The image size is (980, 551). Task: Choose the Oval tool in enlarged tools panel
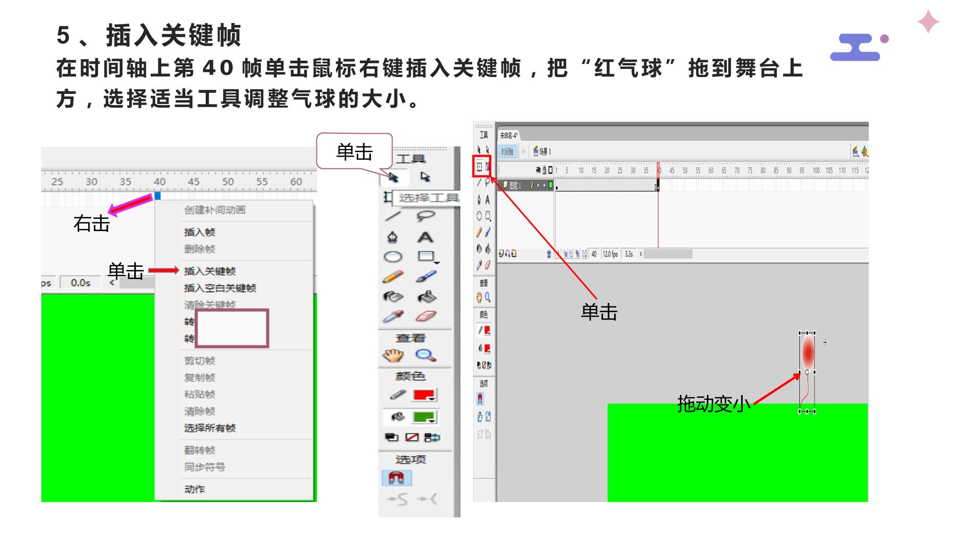pos(393,257)
